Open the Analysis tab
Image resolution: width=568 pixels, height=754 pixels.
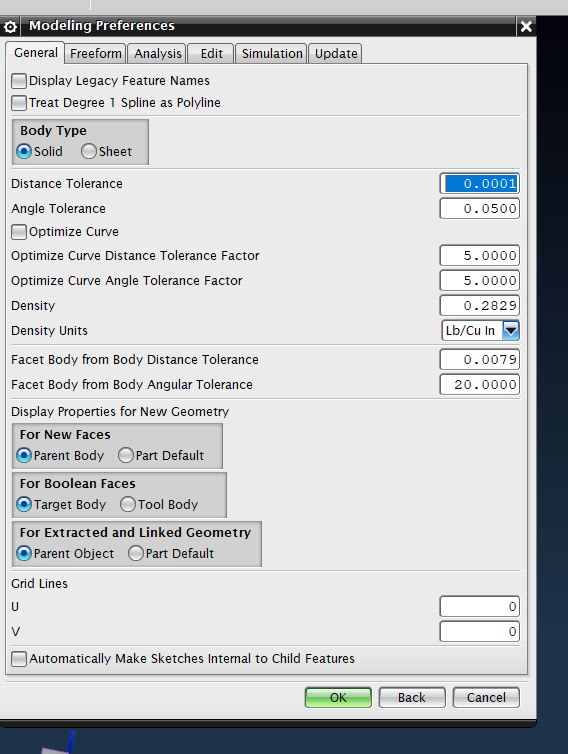pos(158,53)
